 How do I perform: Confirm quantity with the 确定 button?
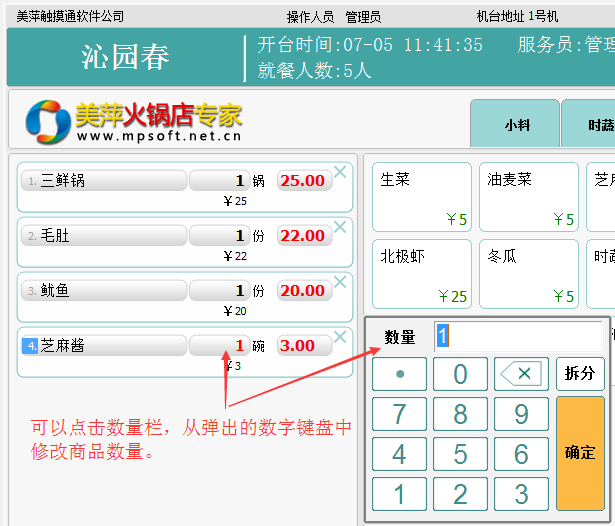pos(580,453)
